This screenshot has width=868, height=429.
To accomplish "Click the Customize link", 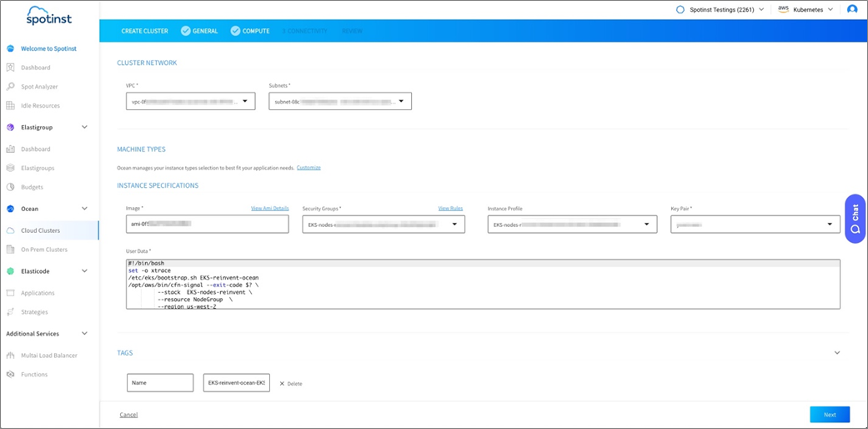I will pyautogui.click(x=309, y=168).
